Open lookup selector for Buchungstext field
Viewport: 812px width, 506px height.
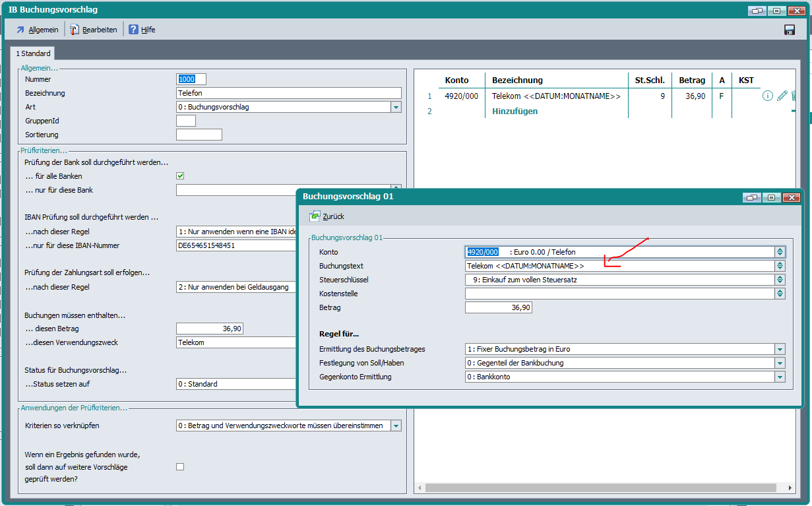[780, 266]
